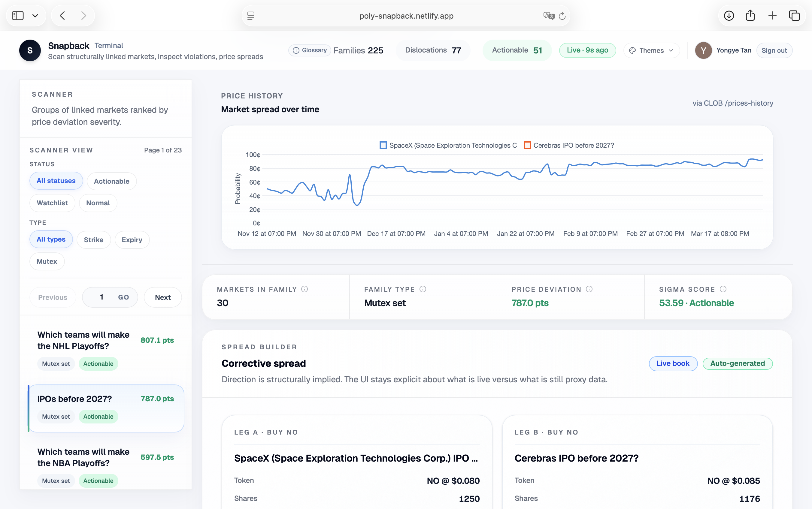This screenshot has height=509, width=812.
Task: Toggle SpaceX blue legend swatch
Action: coord(383,146)
